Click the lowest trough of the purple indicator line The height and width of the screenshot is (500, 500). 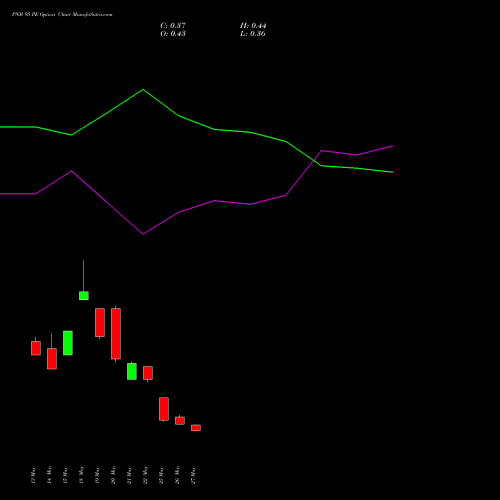(x=143, y=234)
